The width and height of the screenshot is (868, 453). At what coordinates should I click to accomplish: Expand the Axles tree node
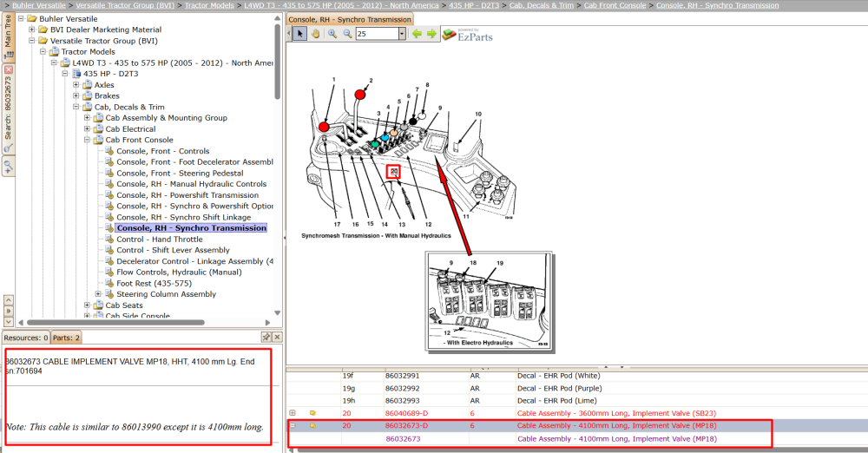click(x=76, y=85)
